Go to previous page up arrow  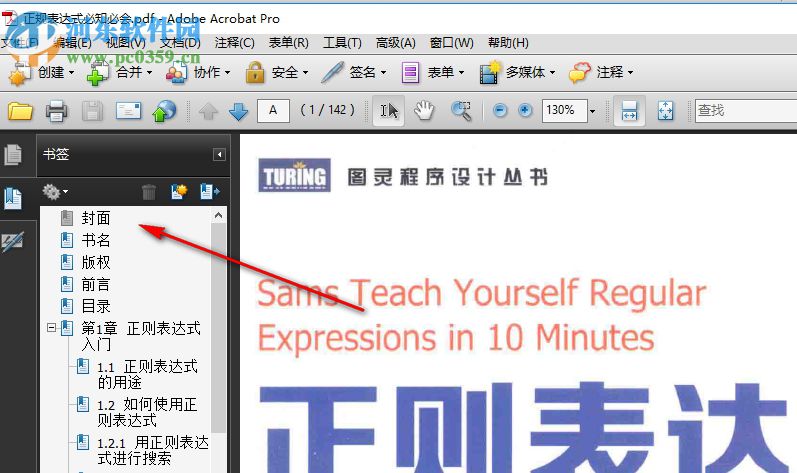[x=208, y=111]
